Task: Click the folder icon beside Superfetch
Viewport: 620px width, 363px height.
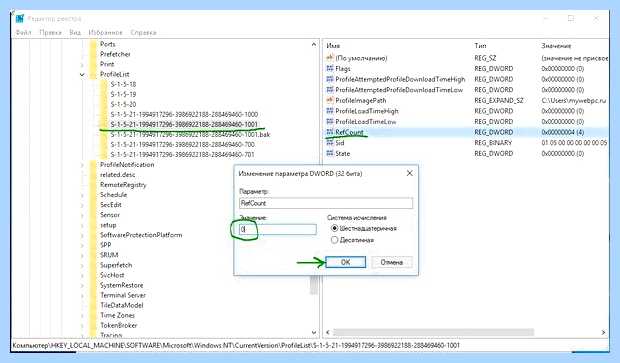Action: [x=93, y=265]
